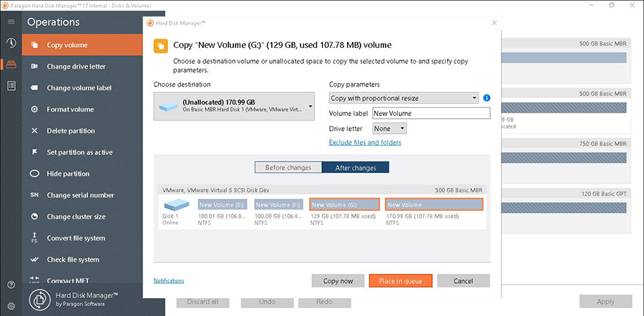Image resolution: width=644 pixels, height=316 pixels.
Task: Select Check file system operation
Action: pos(82,260)
